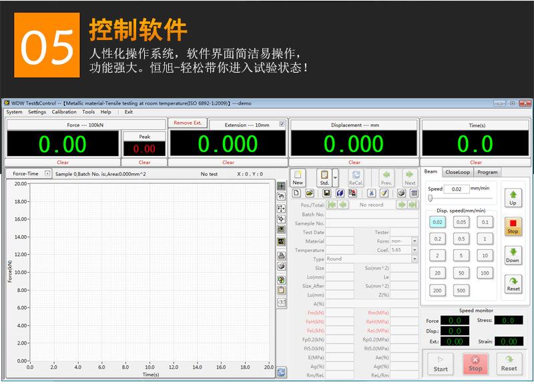Move the beam Up with arrow
Screen dimensions: 534x392
[513, 198]
